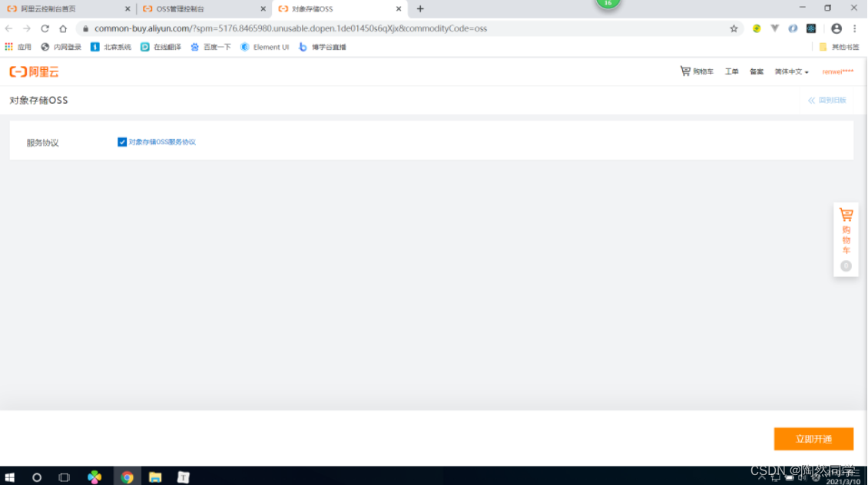Switch to Chrome on the taskbar
Viewport: 868px width, 485px height.
coord(128,477)
